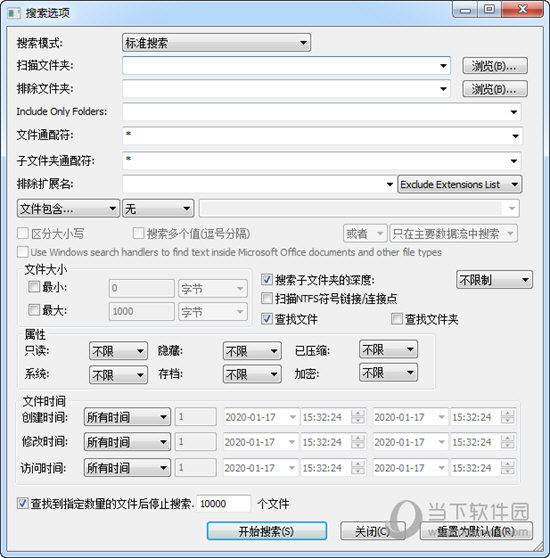
Task: Click the 排除扩展名 input field
Action: [259, 184]
